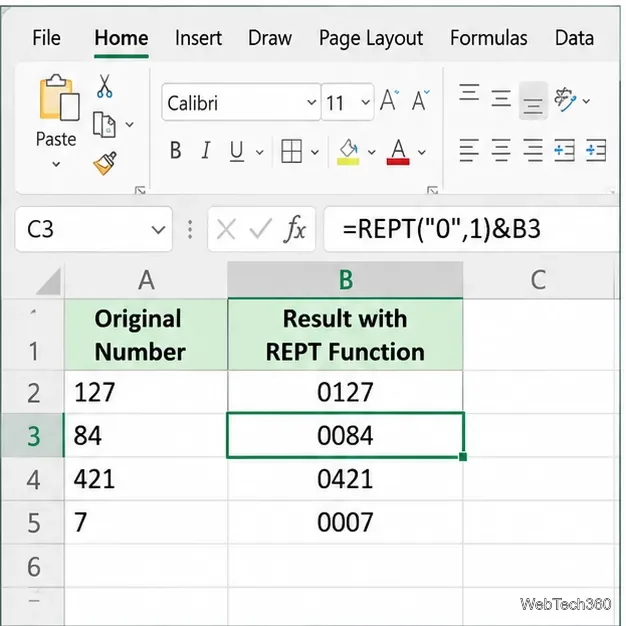Viewport: 626px width, 626px height.
Task: Switch to the Formulas tab
Action: (x=489, y=38)
